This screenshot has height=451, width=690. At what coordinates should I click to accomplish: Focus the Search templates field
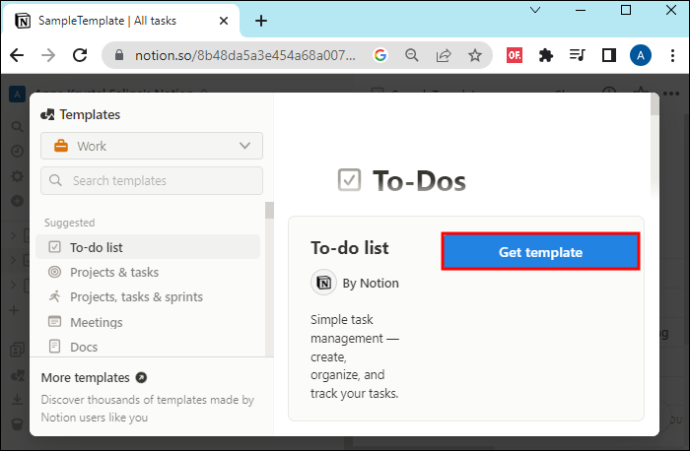click(x=151, y=180)
